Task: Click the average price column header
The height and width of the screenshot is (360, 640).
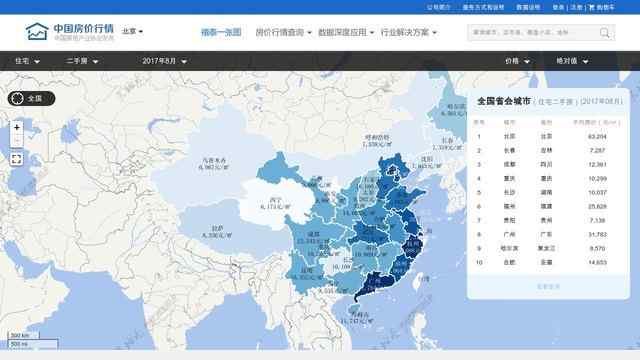Action: (x=597, y=122)
